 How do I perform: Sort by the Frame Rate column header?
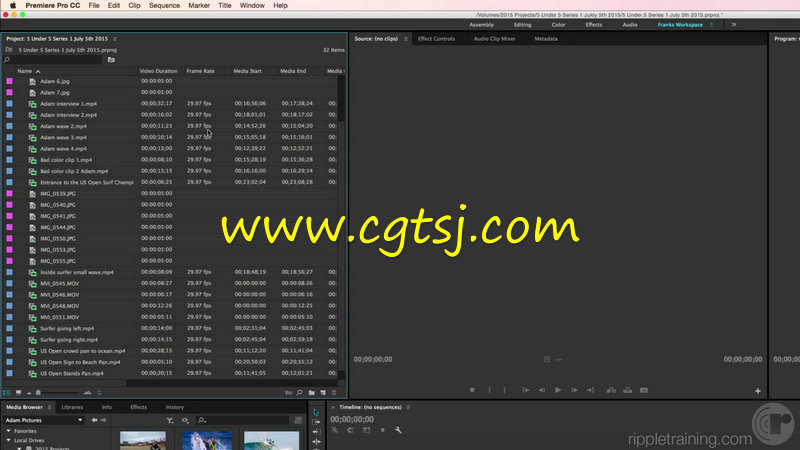201,71
